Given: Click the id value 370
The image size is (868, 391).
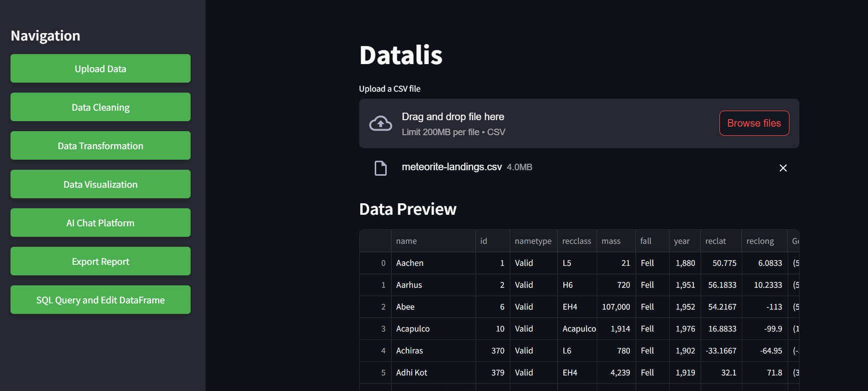Looking at the screenshot, I should [x=493, y=351].
